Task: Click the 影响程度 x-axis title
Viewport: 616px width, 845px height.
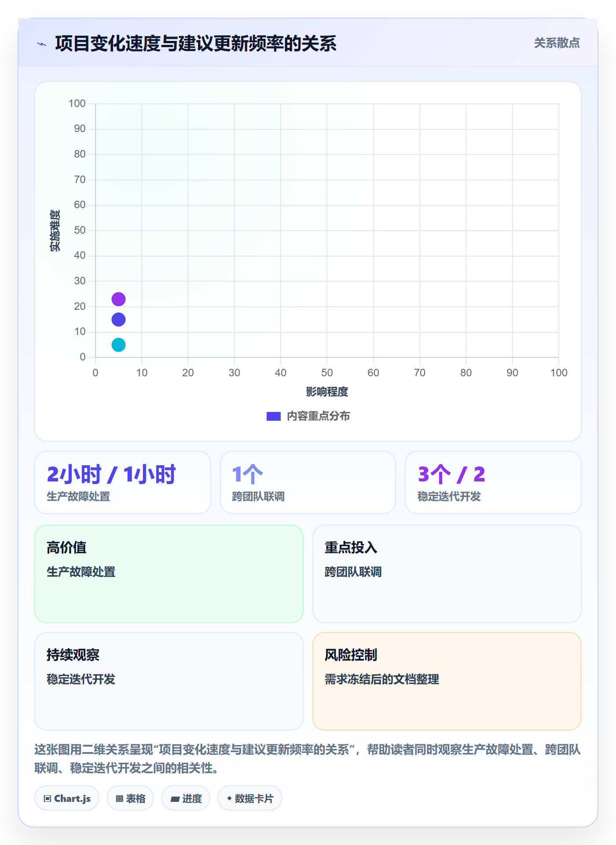Action: pos(327,392)
